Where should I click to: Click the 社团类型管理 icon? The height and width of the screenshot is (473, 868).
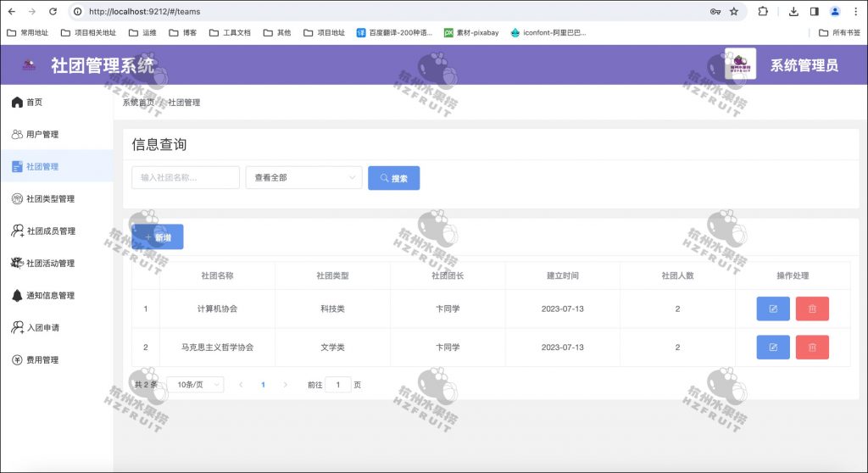click(x=17, y=199)
